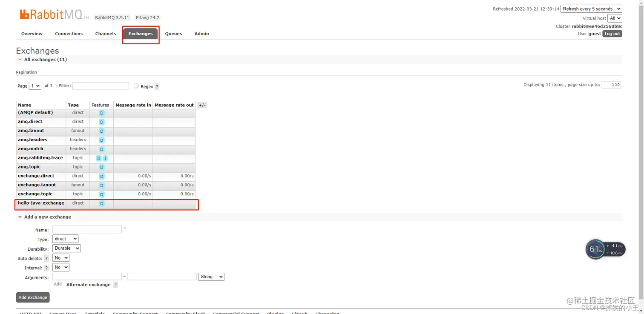Focus the Arguments value input field

tap(162, 277)
